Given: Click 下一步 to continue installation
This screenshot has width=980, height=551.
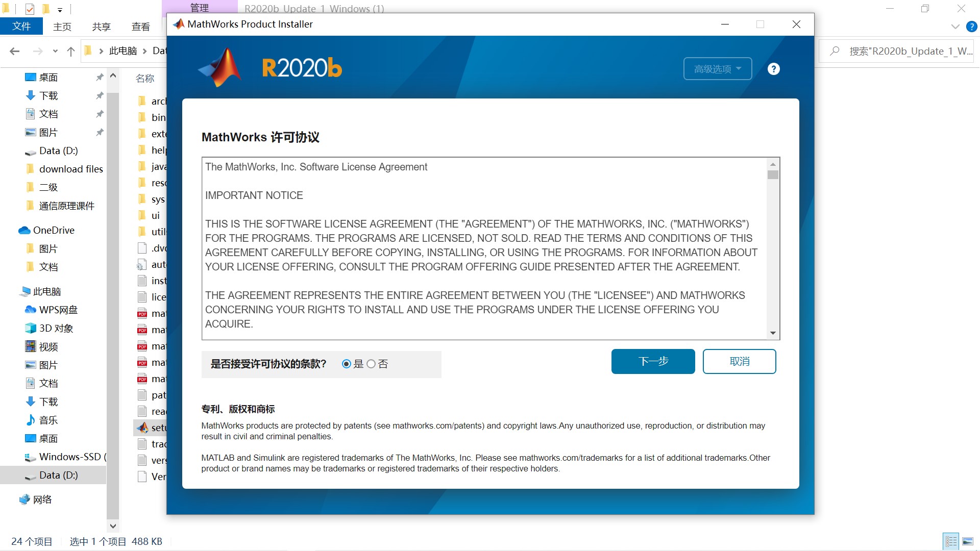Looking at the screenshot, I should 653,361.
